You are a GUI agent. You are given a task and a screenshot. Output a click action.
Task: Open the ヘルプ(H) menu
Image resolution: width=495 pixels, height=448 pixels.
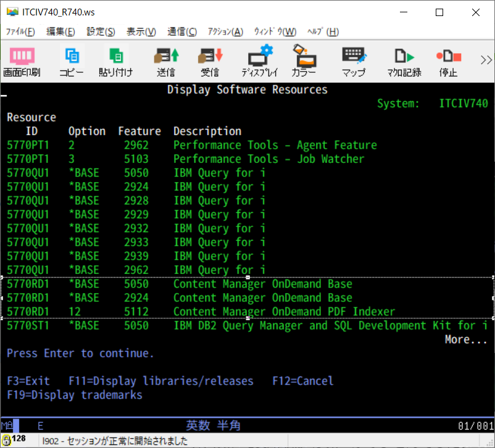(323, 31)
